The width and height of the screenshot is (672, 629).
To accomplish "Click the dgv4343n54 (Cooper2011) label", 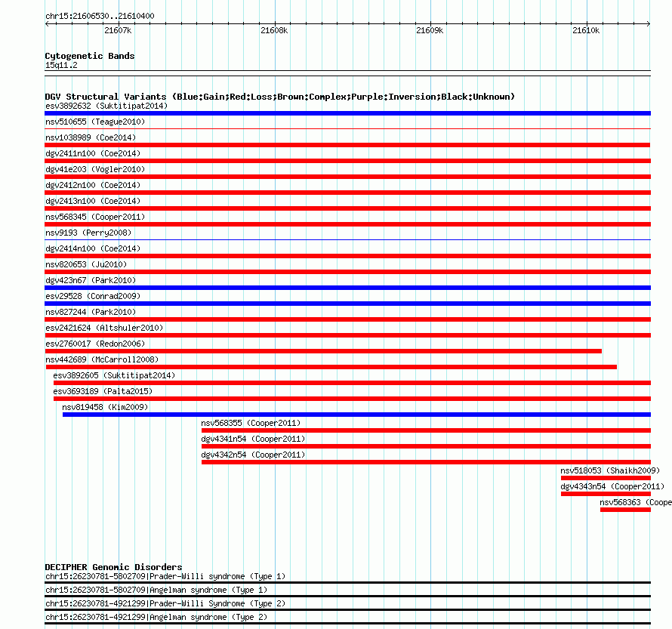I will (612, 486).
